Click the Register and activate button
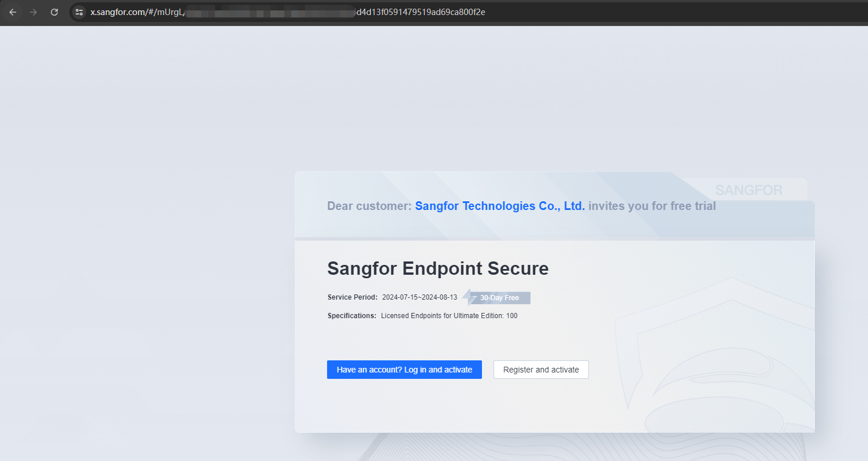Viewport: 868px width, 461px height. click(x=541, y=370)
